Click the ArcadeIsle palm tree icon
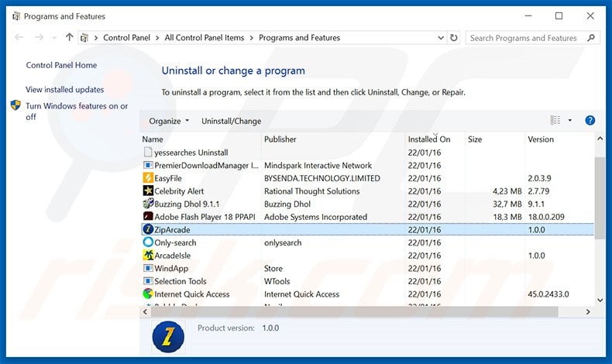The width and height of the screenshot is (612, 364). [148, 255]
